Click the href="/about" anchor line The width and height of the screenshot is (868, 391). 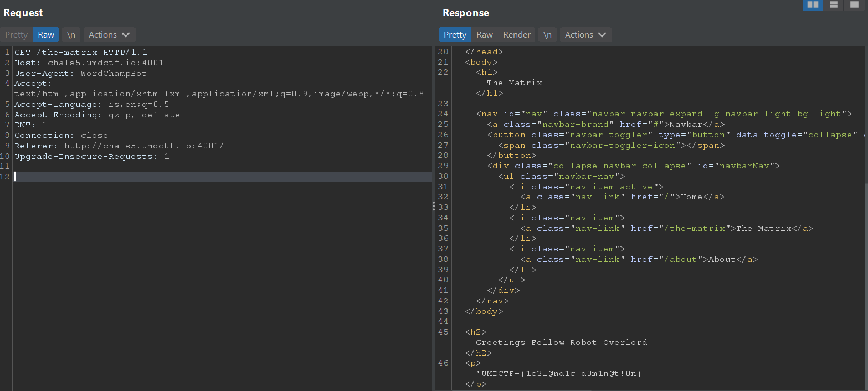click(639, 259)
